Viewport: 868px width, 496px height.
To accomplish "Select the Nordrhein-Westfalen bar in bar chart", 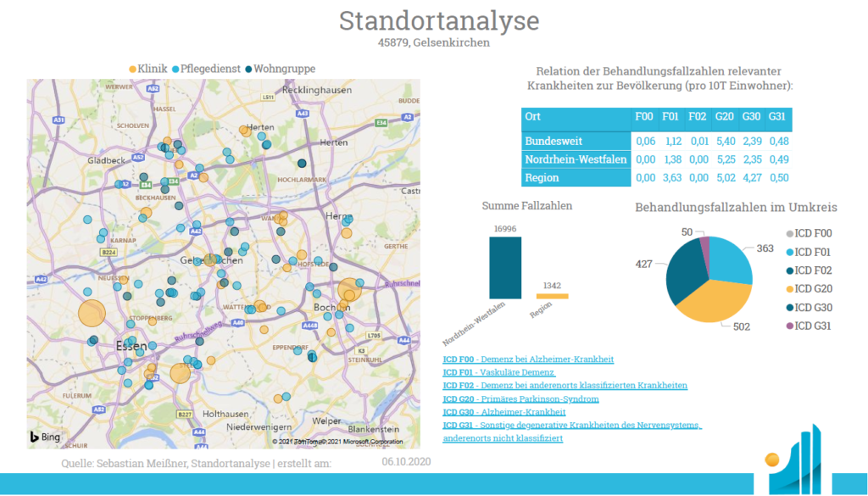I will [x=505, y=267].
